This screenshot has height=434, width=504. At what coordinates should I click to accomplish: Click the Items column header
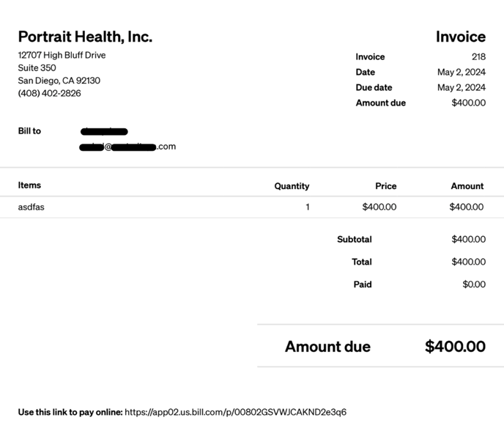coord(29,185)
